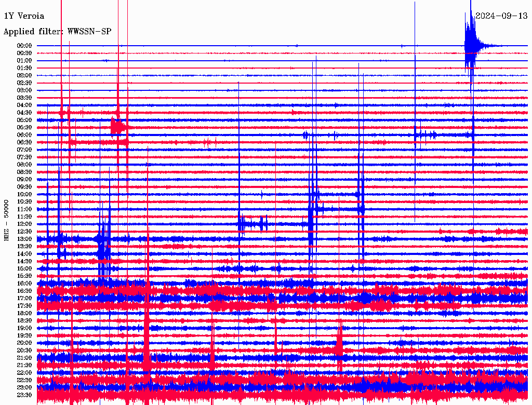
Task: Select the 01:30 time label
Action: [24, 68]
